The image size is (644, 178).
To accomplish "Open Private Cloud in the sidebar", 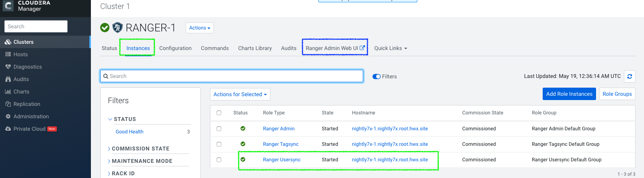I will pyautogui.click(x=29, y=129).
